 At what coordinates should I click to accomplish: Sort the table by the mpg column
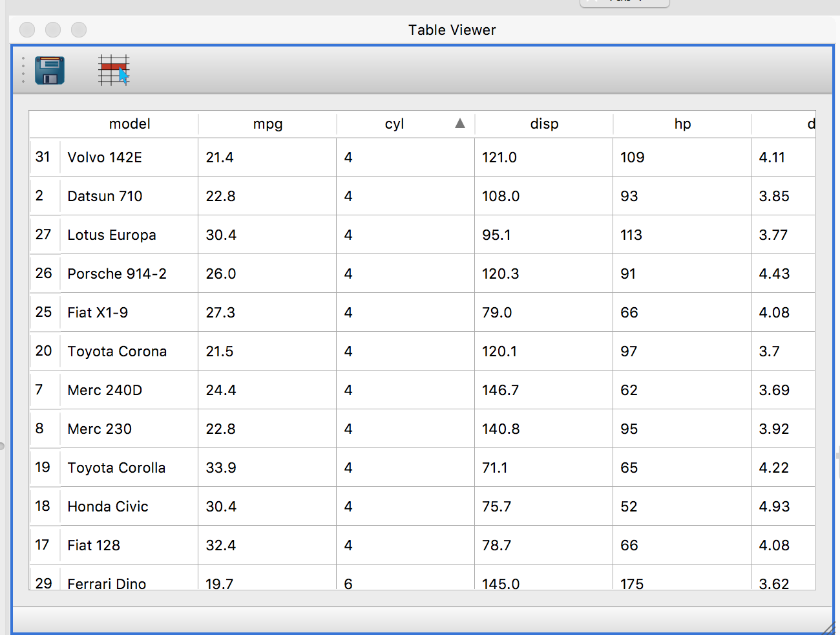coord(267,124)
